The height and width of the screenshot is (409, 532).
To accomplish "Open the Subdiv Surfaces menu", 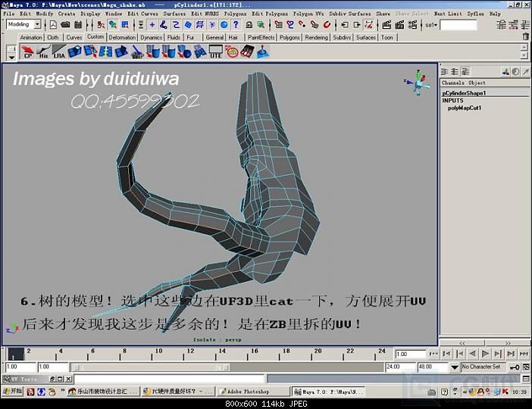I will pos(350,14).
